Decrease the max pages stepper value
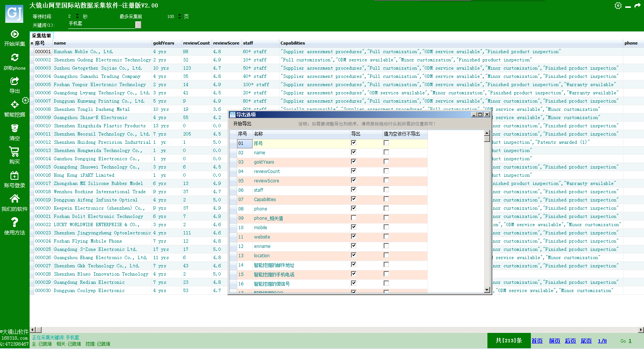 [x=179, y=18]
